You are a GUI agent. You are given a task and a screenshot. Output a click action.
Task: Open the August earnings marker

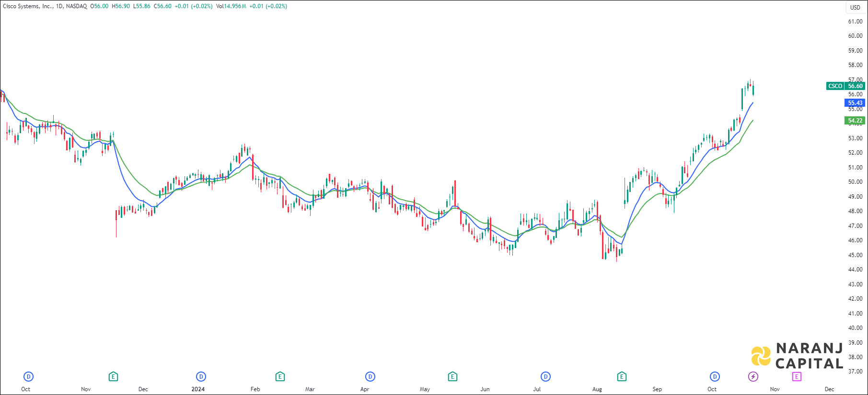click(622, 377)
